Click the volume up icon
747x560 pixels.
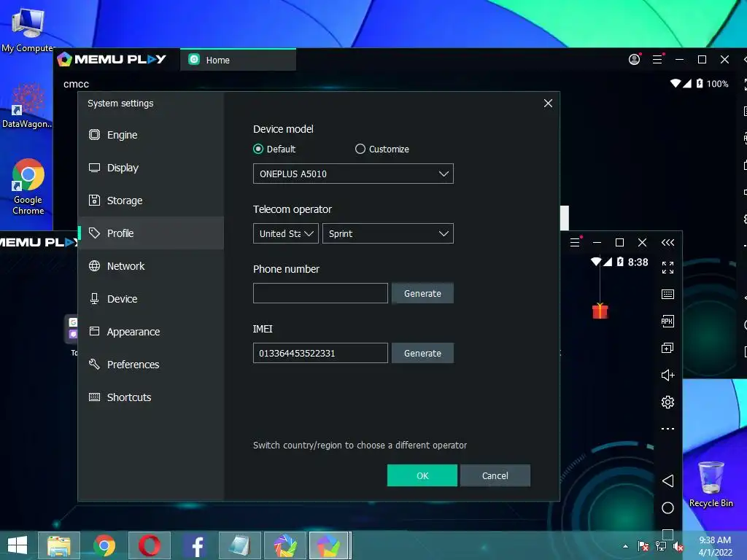pos(668,376)
